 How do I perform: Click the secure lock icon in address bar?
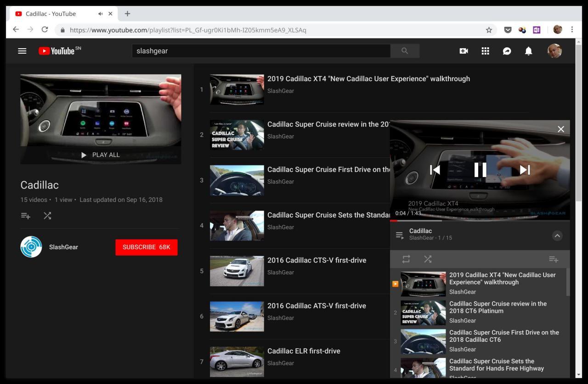63,30
